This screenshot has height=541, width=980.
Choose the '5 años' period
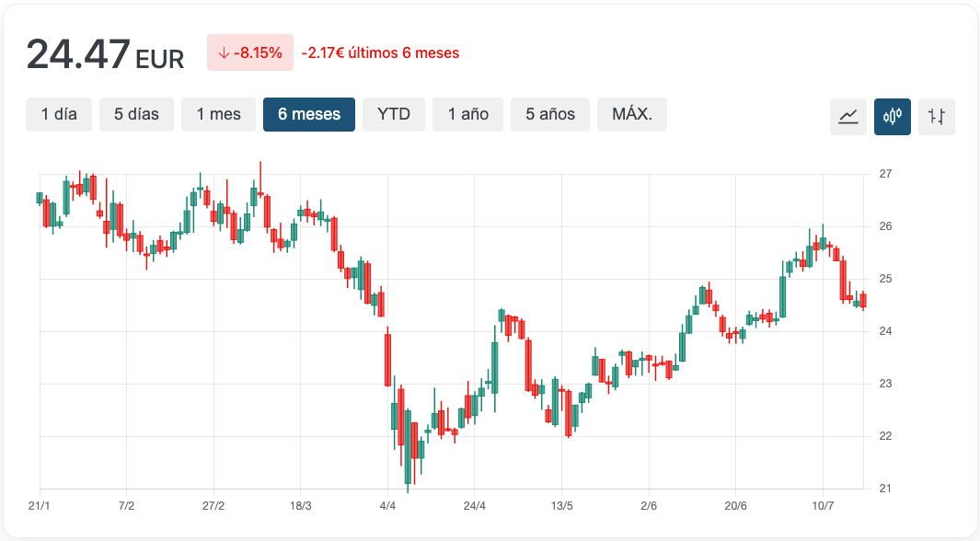pos(549,114)
